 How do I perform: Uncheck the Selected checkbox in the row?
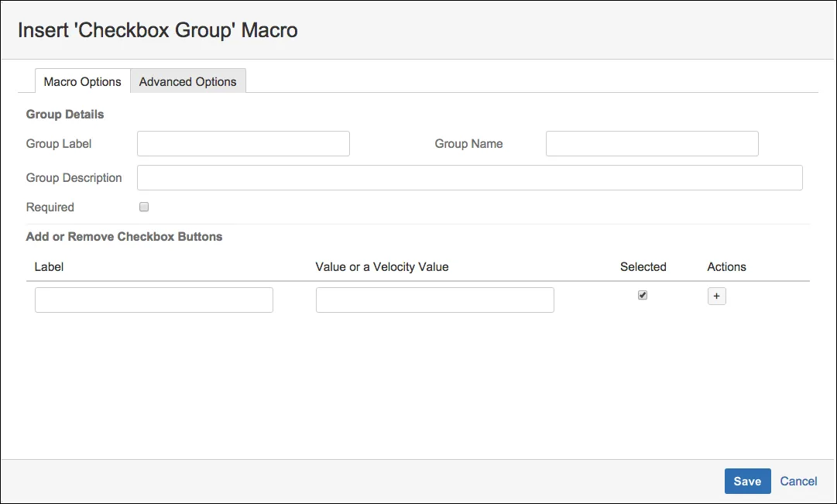point(643,295)
